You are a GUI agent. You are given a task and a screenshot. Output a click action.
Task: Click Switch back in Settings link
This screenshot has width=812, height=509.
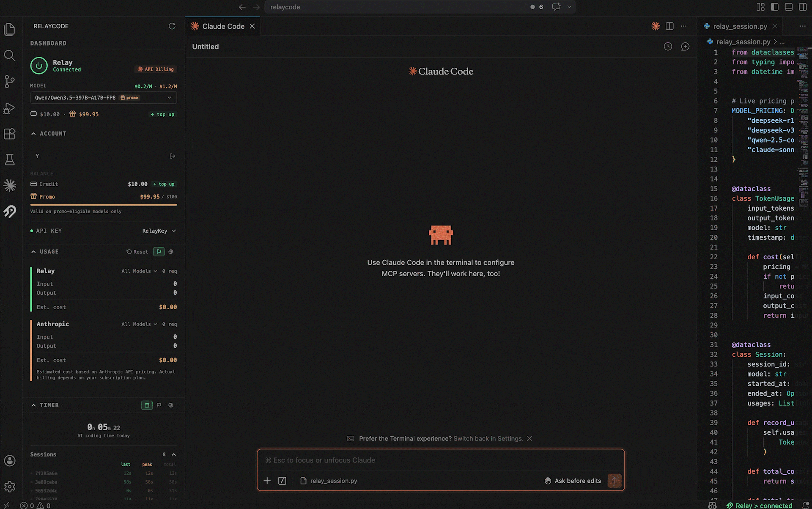[488, 438]
